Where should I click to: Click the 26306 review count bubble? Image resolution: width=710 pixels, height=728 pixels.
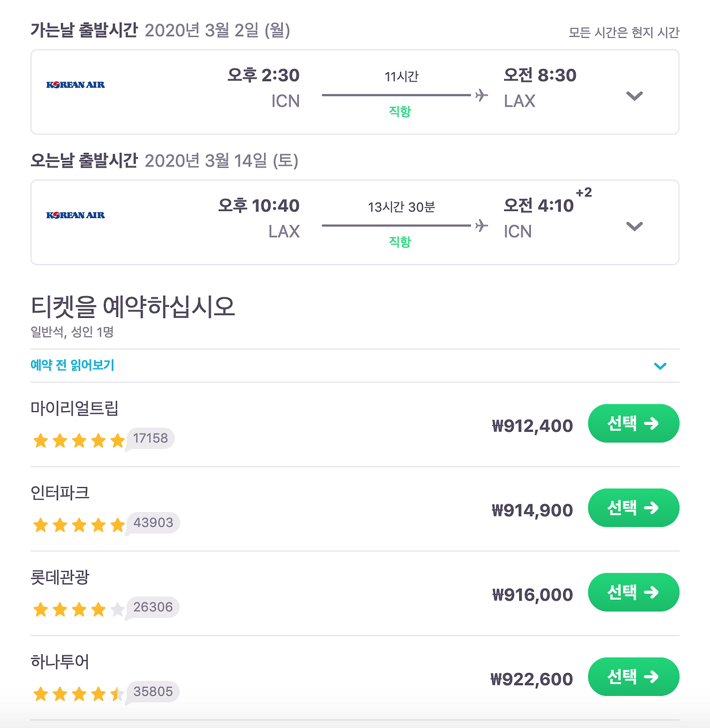tap(153, 607)
